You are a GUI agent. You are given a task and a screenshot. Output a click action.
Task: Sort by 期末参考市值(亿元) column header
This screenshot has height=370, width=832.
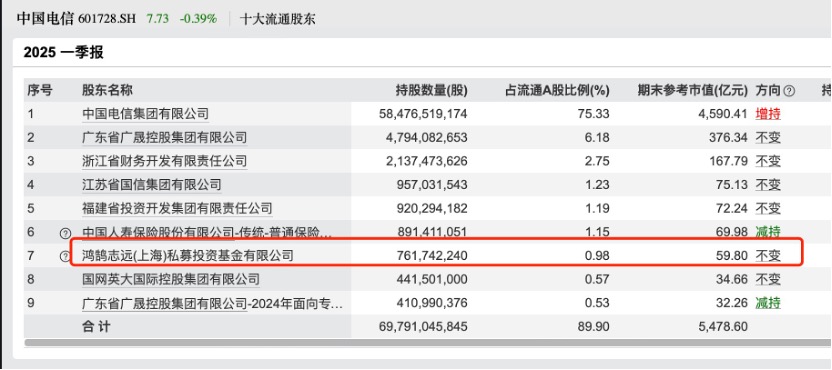click(692, 91)
